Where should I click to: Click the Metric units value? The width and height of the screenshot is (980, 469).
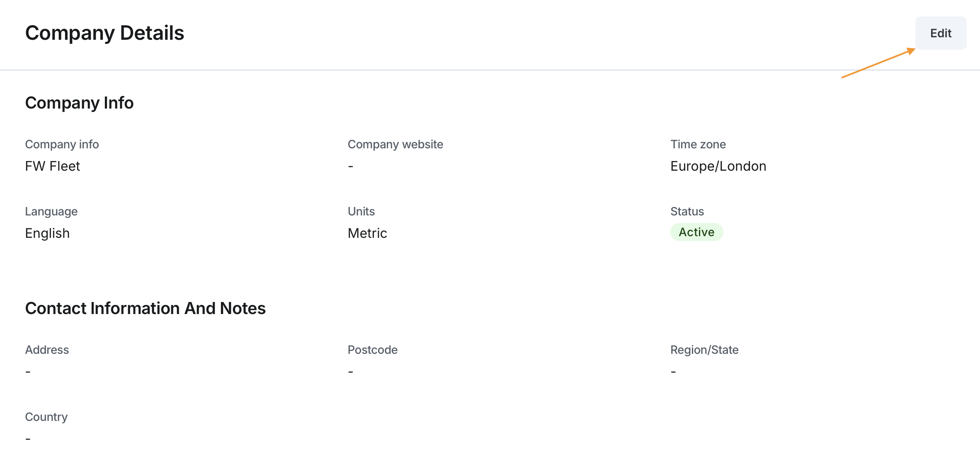click(367, 233)
